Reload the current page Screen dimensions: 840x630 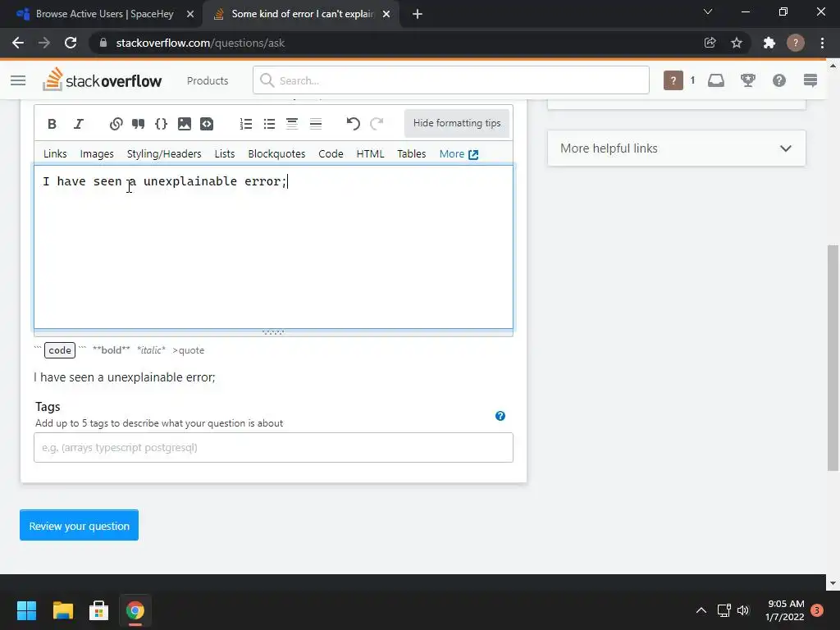71,43
